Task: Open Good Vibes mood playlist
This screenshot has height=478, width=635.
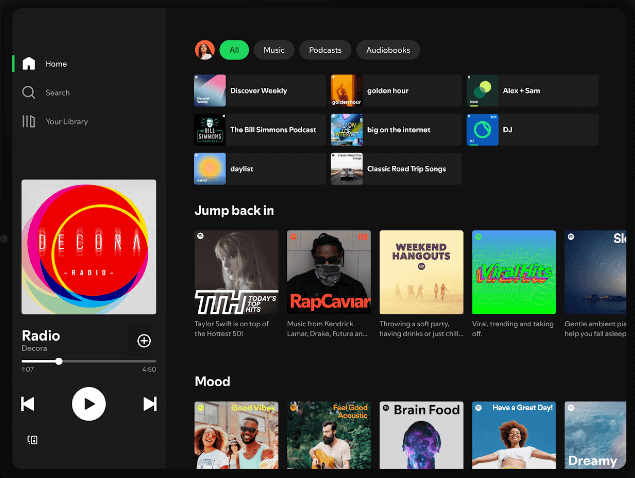Action: click(237, 435)
